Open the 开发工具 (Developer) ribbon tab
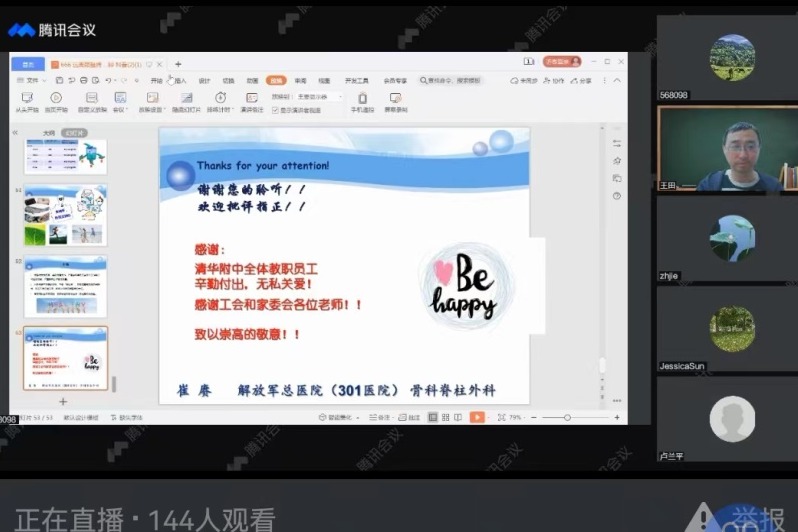798x532 pixels. tap(356, 80)
